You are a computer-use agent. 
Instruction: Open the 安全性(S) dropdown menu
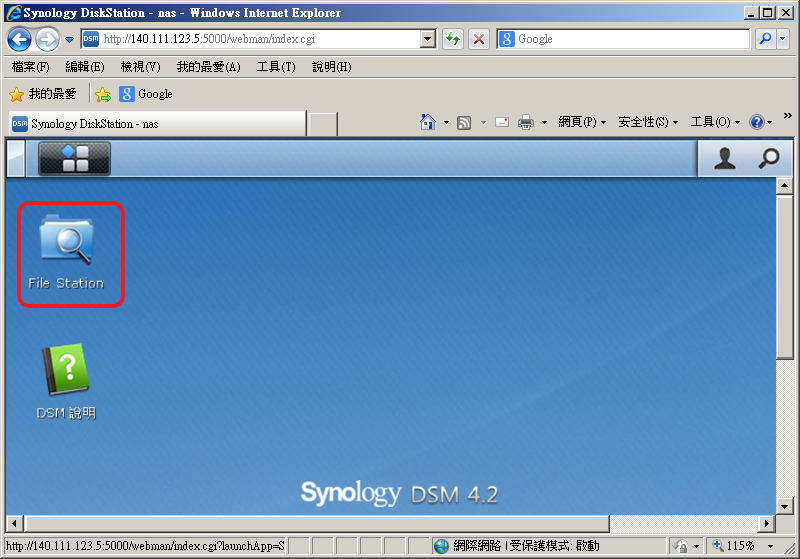[648, 122]
